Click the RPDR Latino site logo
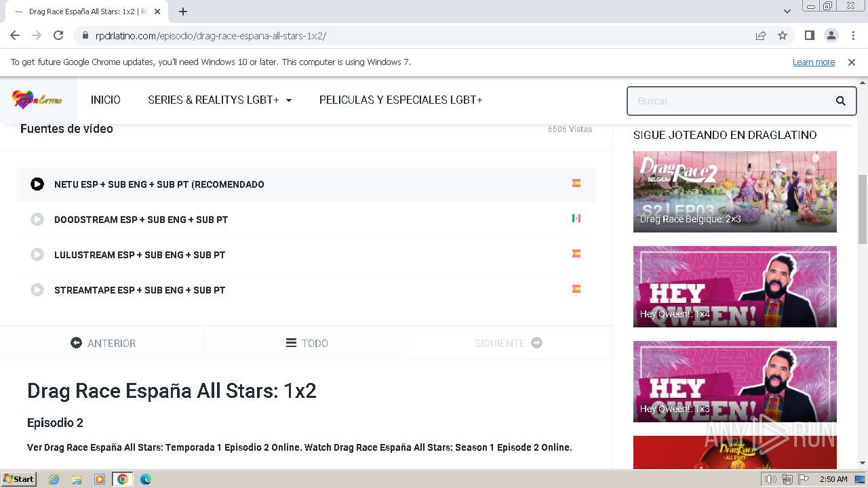Screen dimensions: 868x488 click(x=37, y=100)
